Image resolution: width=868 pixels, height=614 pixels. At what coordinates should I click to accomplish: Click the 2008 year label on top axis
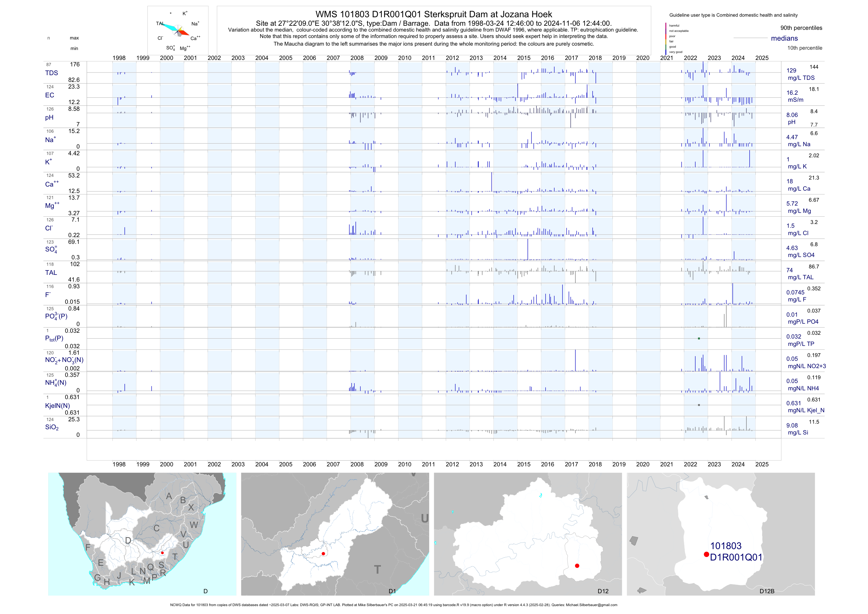(x=357, y=58)
